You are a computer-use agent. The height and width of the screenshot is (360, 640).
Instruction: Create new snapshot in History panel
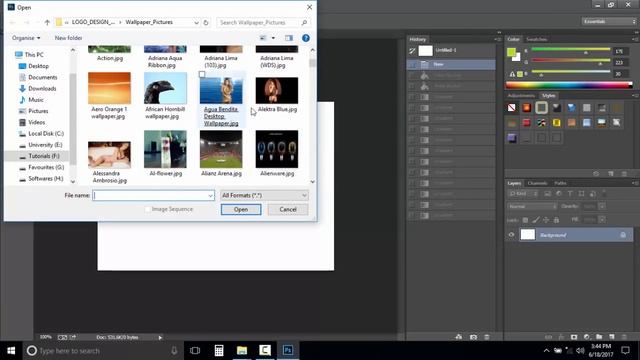coord(473,337)
